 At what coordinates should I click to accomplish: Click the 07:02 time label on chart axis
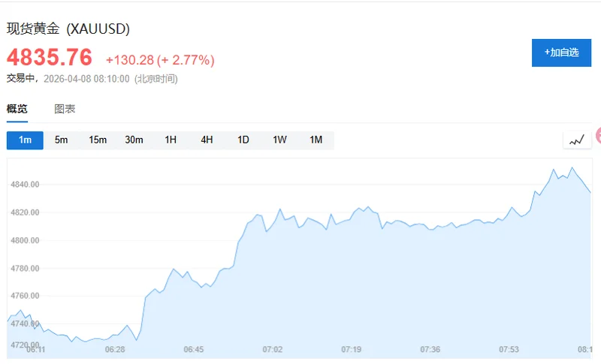pos(272,350)
